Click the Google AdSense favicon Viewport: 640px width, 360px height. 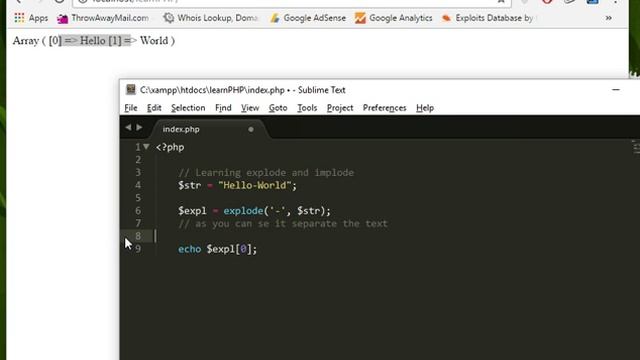point(275,18)
